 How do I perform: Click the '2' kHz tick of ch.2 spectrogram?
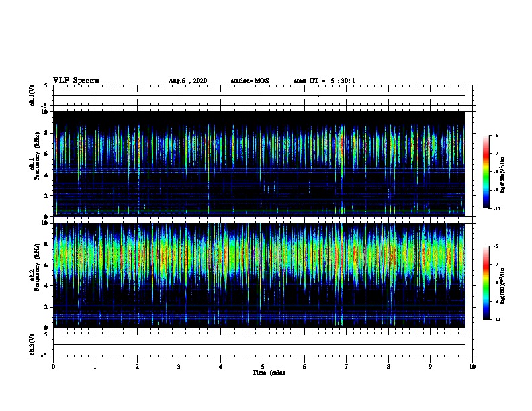coord(46,307)
